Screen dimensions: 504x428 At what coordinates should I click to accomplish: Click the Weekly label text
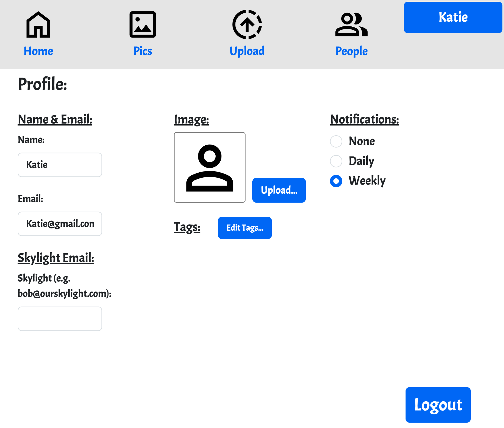click(x=367, y=181)
